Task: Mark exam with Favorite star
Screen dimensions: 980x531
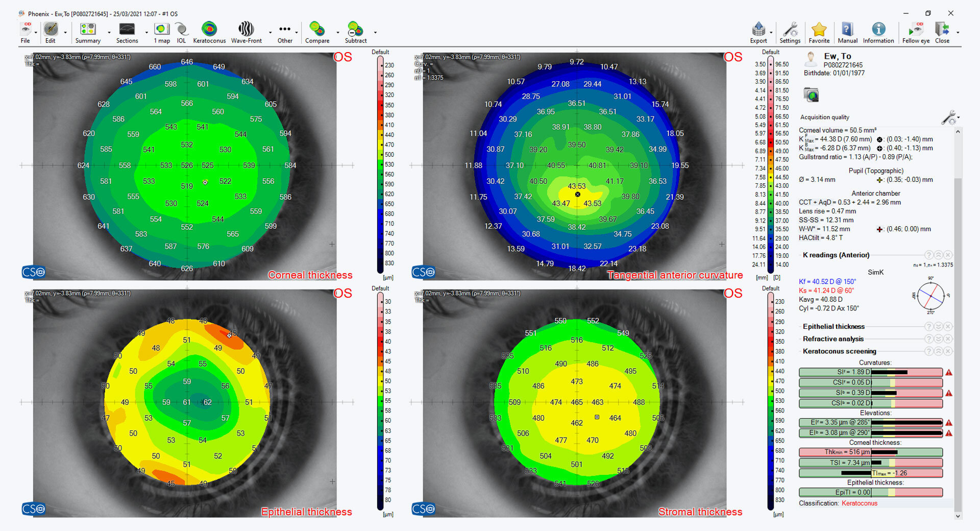Action: click(819, 32)
